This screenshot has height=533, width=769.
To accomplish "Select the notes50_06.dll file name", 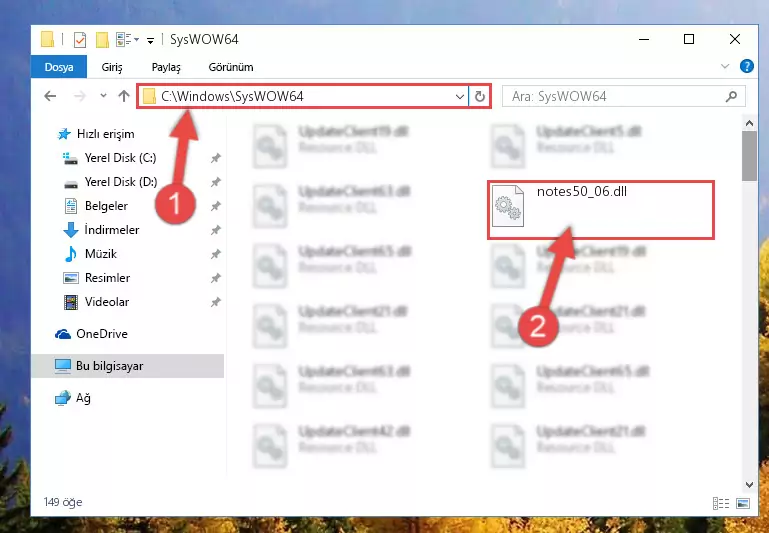I will [582, 192].
